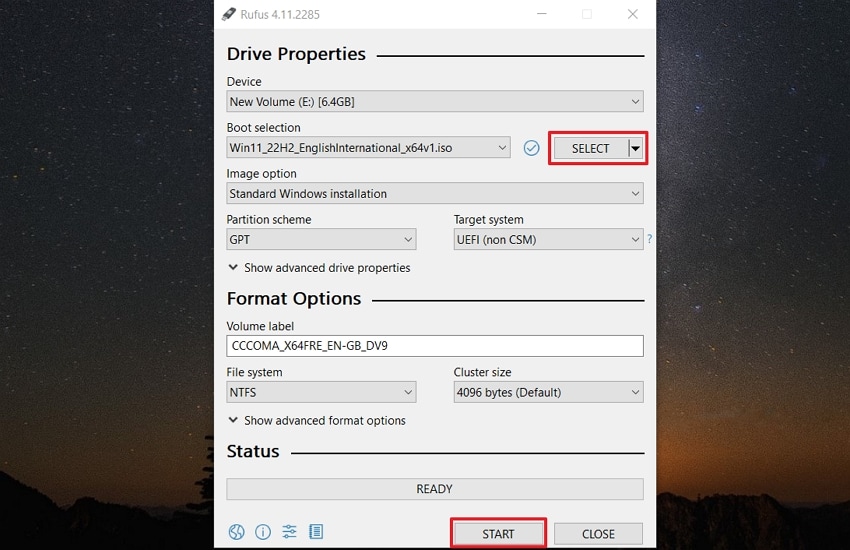The height and width of the screenshot is (550, 850).
Task: Open the Cluster size dropdown
Action: click(x=548, y=392)
